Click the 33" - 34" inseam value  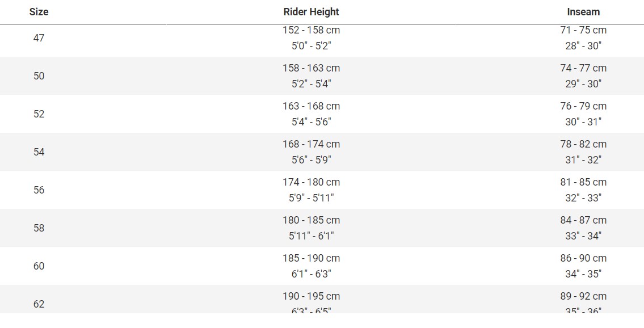pos(583,236)
